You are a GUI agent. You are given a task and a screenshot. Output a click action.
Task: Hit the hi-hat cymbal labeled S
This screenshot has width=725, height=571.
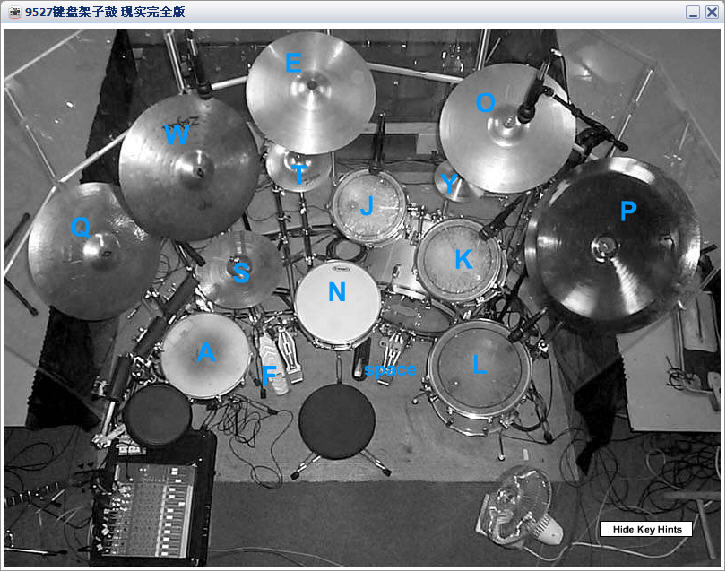coord(239,269)
